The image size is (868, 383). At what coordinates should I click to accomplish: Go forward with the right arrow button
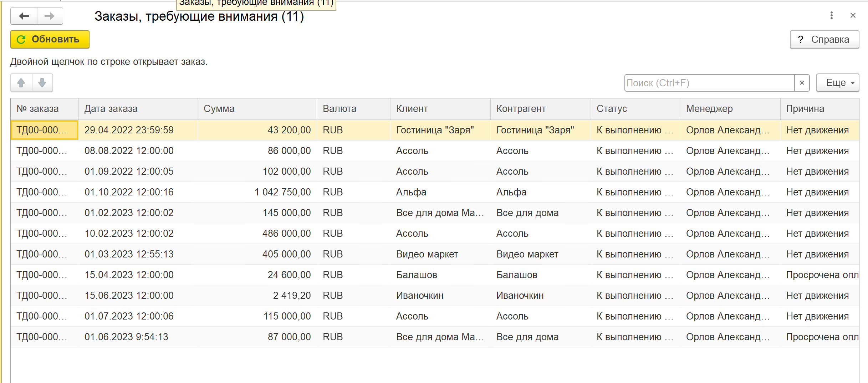50,16
